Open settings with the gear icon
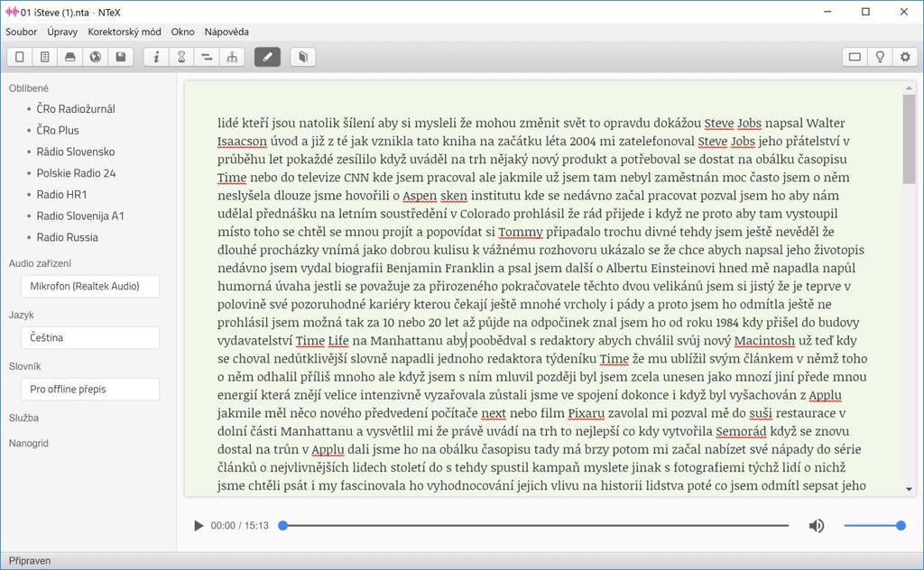The image size is (924, 570). point(905,57)
